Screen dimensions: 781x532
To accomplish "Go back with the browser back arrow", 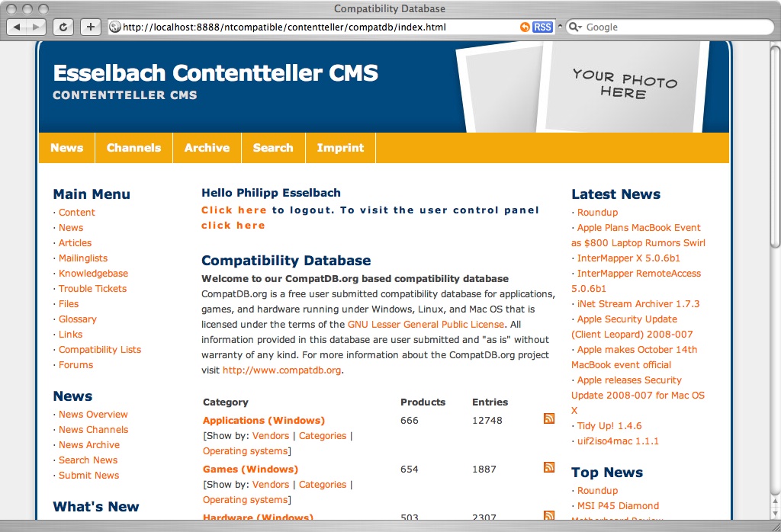I will pyautogui.click(x=17, y=27).
